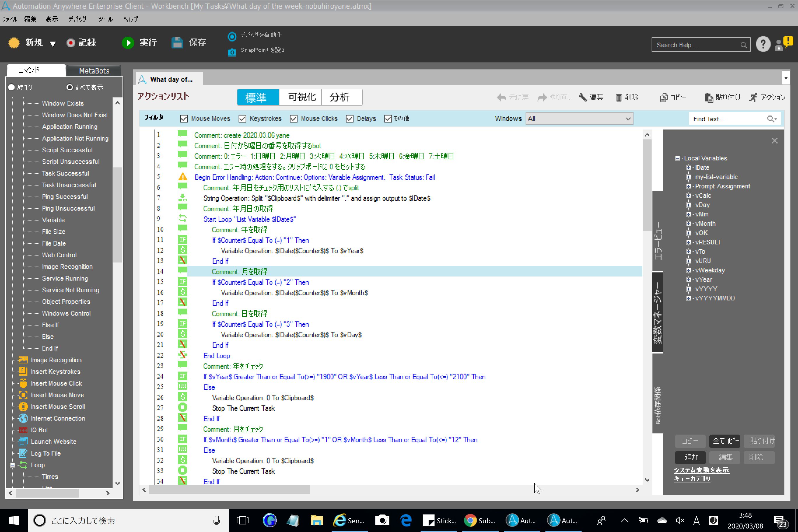Click the Paste (貼り付け) clipboard icon

(708, 98)
